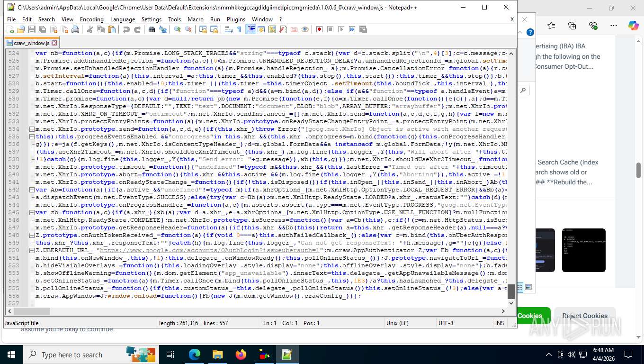Open Task View on the taskbar
Viewport: 644px width, 364px height.
[x=171, y=355]
